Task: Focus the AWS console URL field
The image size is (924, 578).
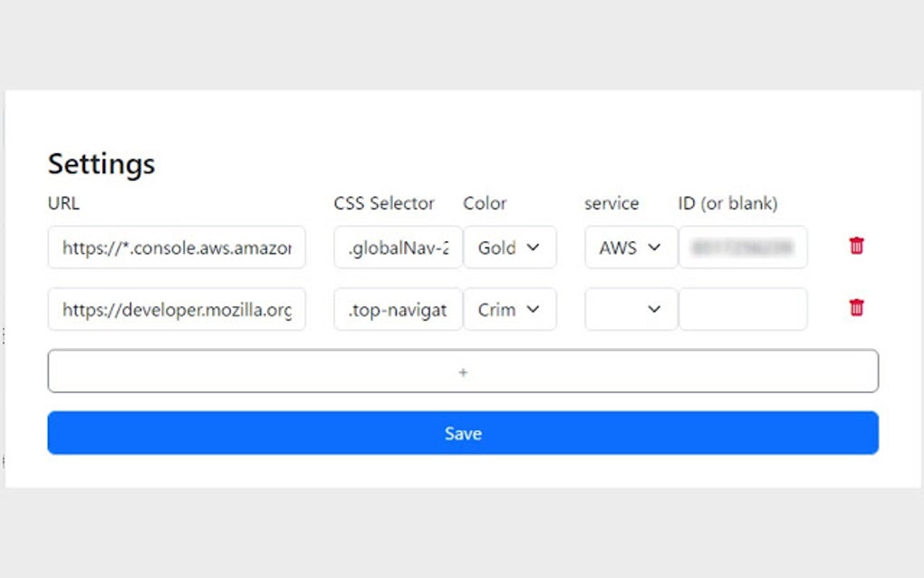Action: point(177,247)
